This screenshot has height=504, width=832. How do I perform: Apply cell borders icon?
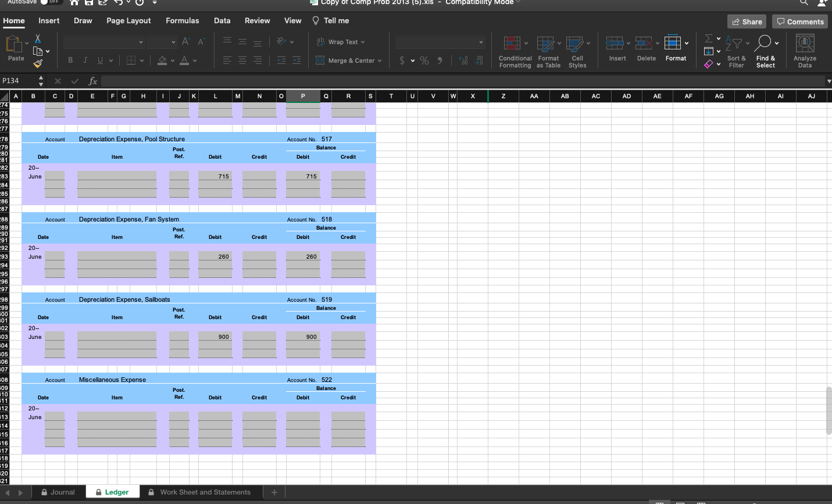[x=131, y=60]
